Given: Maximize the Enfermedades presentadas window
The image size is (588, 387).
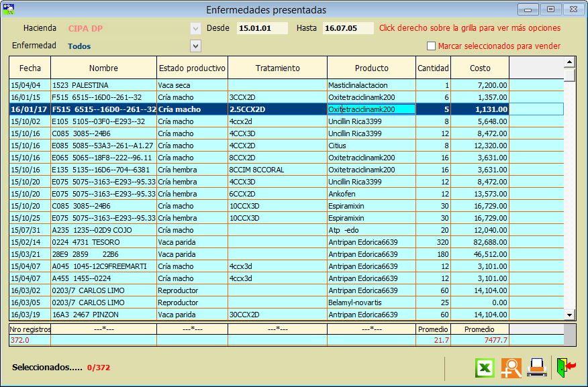Looking at the screenshot, I should (550, 9).
